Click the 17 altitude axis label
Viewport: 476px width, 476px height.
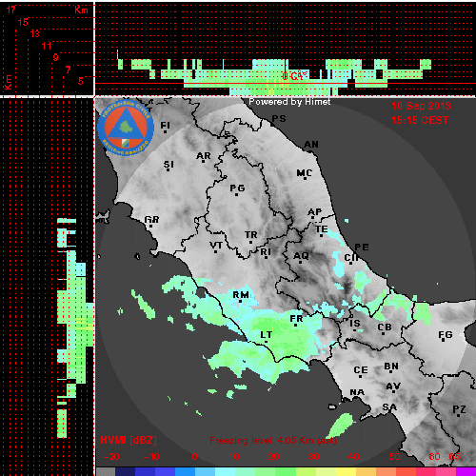coord(11,10)
